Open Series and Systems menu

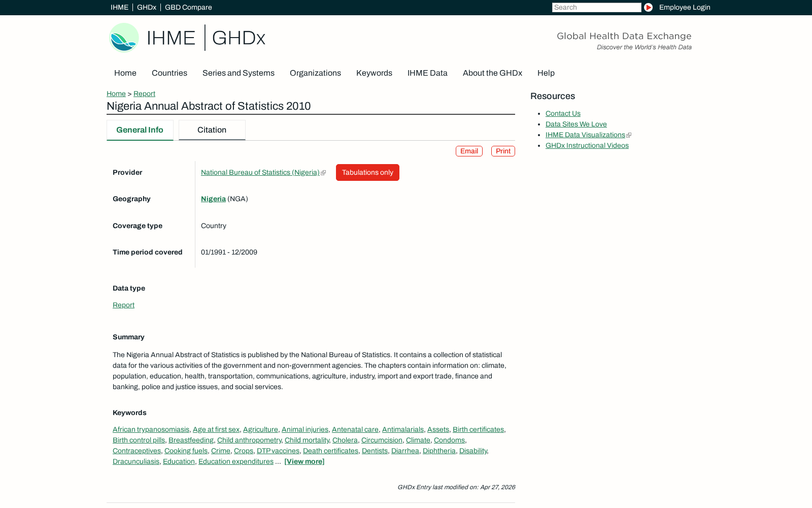(x=239, y=73)
